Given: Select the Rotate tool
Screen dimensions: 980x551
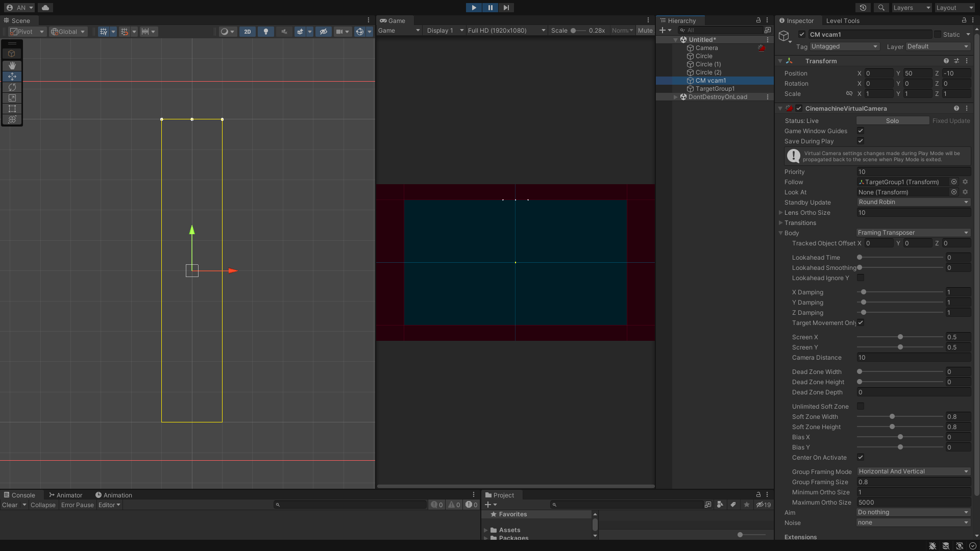Looking at the screenshot, I should tap(12, 87).
